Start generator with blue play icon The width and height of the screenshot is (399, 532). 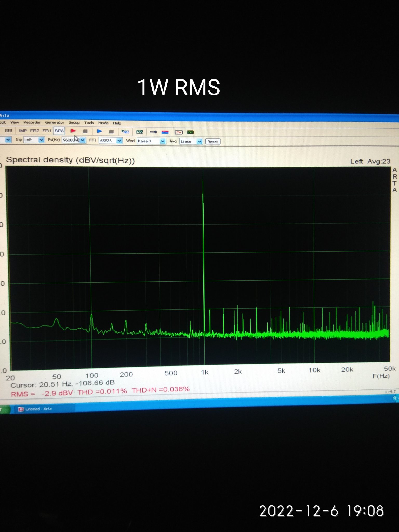99,131
